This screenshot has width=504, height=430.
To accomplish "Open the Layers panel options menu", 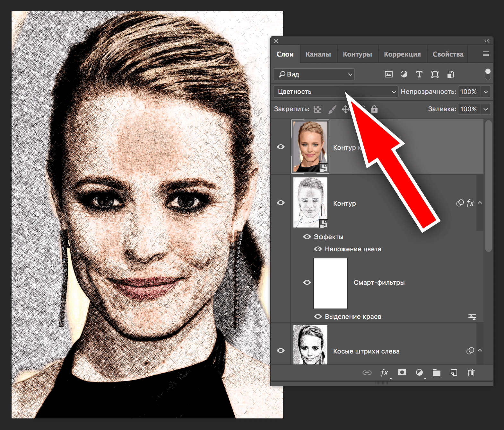I will (486, 54).
